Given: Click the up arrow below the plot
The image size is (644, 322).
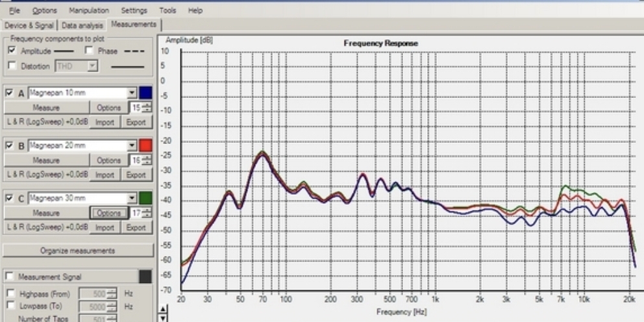Looking at the screenshot, I should pos(163,309).
